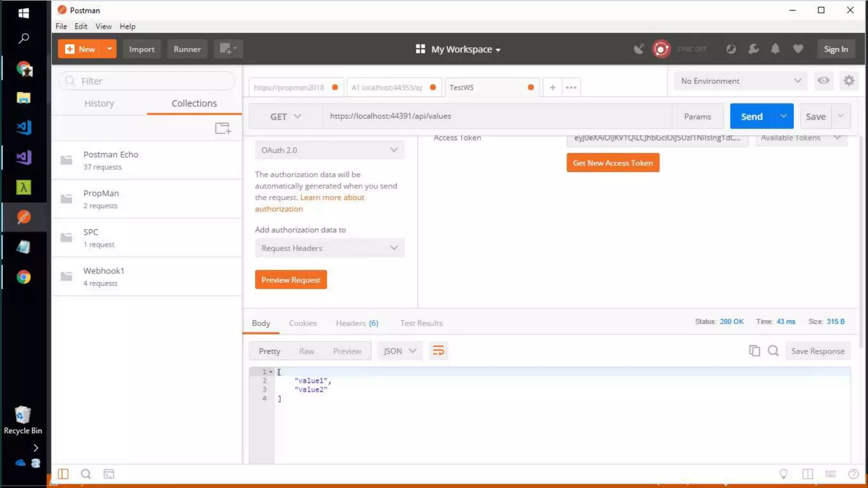This screenshot has height=488, width=868.
Task: Toggle environment quick look eye icon
Action: tap(823, 80)
